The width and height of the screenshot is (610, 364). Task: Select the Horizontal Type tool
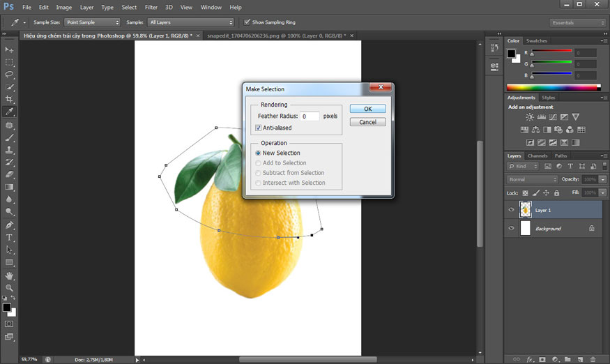pos(9,238)
